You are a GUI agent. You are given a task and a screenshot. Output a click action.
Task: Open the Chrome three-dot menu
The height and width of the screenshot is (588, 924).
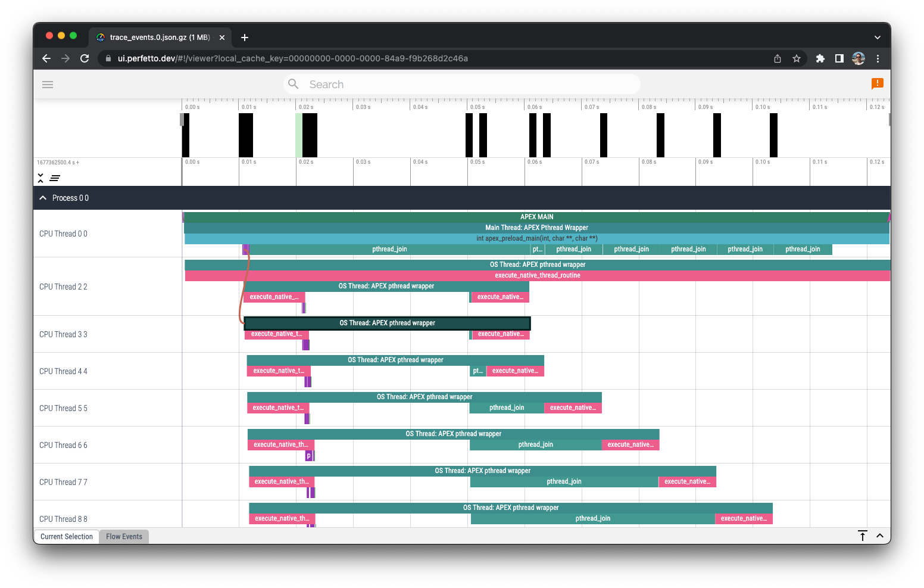878,58
